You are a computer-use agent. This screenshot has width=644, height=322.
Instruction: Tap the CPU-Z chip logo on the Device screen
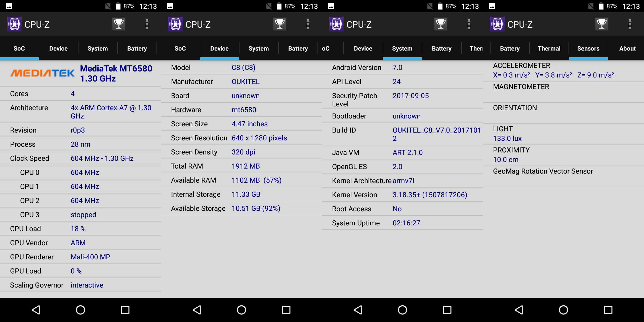click(x=175, y=24)
